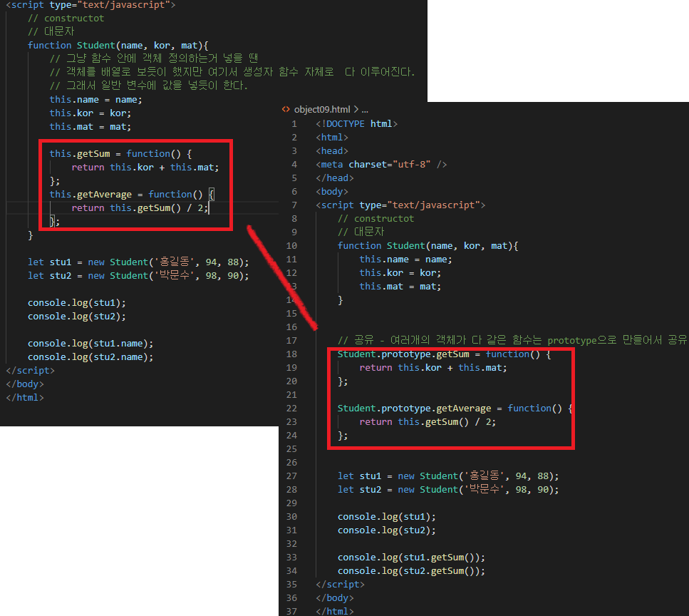Click the '// 그래서 일반 변수에' comment in left editor
Viewport: 689px width, 616px height.
point(149,86)
